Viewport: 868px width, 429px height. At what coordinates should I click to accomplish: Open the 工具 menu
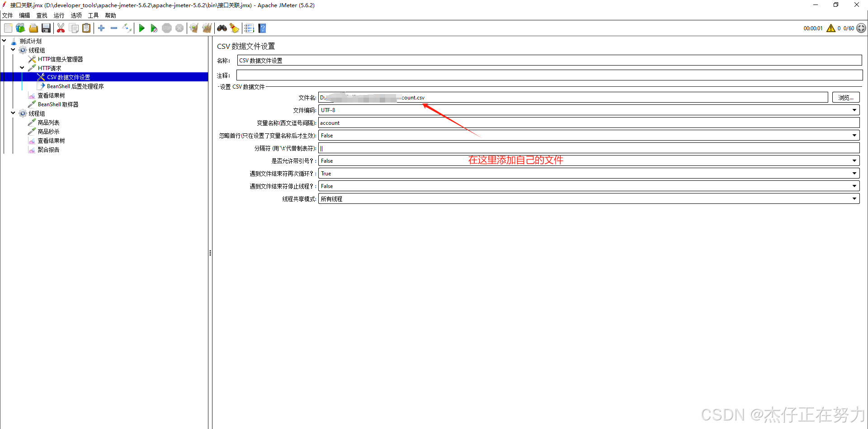click(x=93, y=15)
